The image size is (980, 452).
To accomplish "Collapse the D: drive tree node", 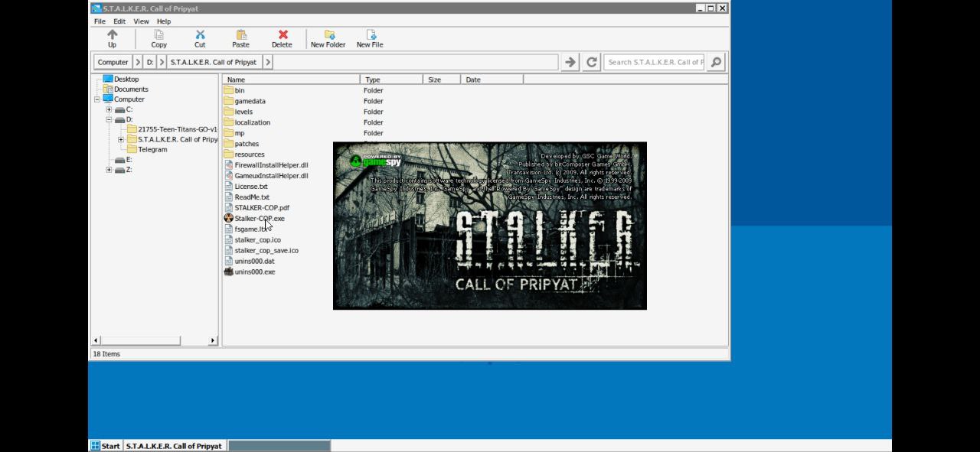I will point(109,119).
